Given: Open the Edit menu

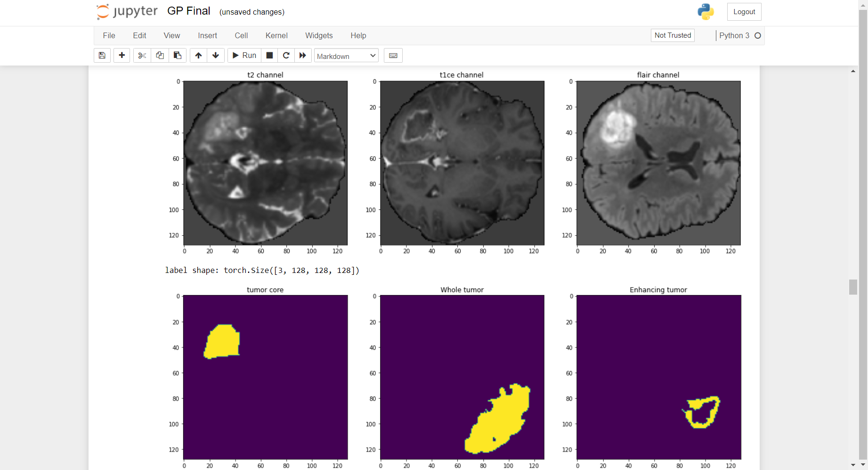Looking at the screenshot, I should (x=139, y=35).
